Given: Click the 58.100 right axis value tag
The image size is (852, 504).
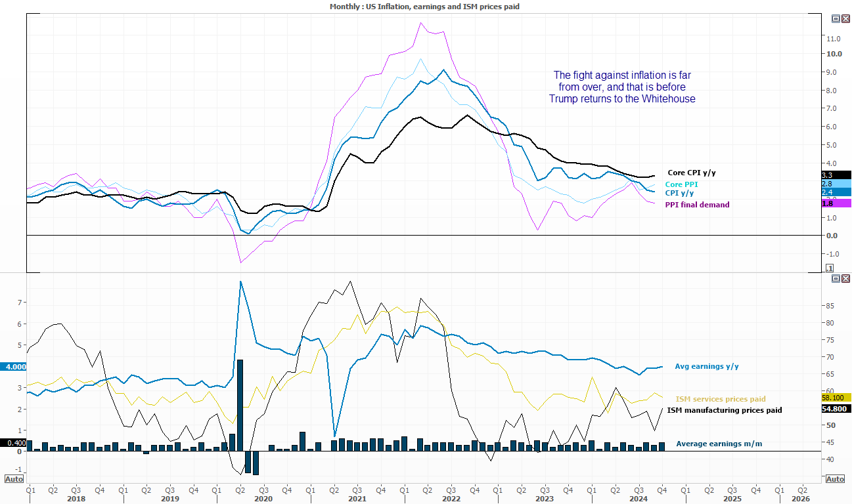Looking at the screenshot, I should pyautogui.click(x=836, y=397).
